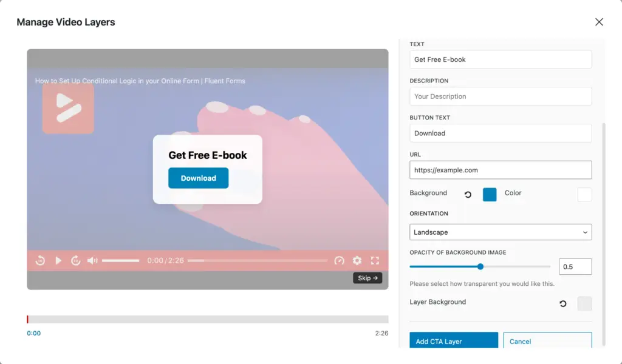Viewport: 622px width, 364px height.
Task: Click the Skip button on the video
Action: click(x=367, y=278)
